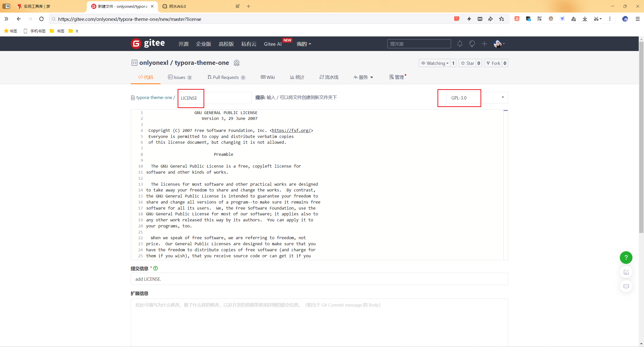
Task: Click the share arrow icon in toolbar
Action: 491,19
